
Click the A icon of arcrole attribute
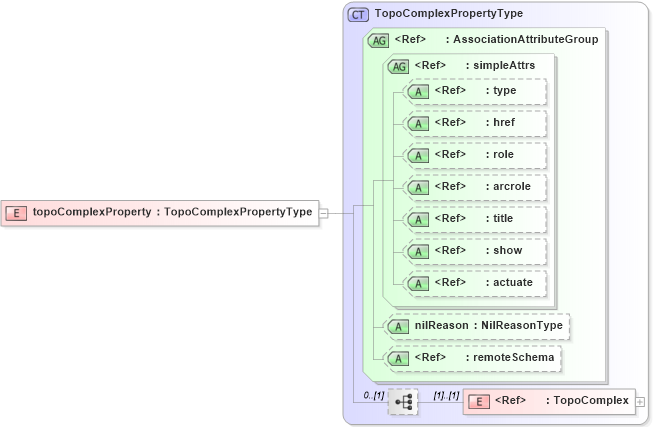(418, 188)
